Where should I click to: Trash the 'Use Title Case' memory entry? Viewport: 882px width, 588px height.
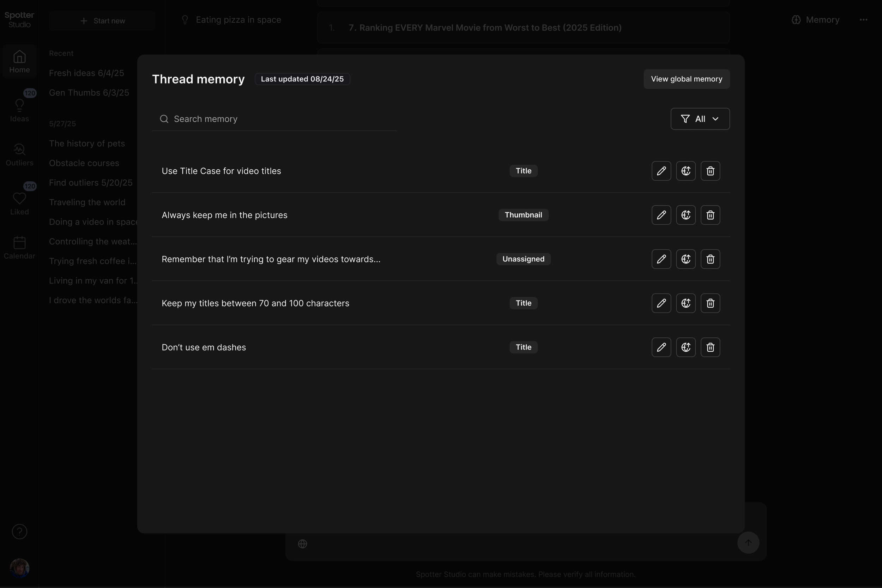click(710, 171)
